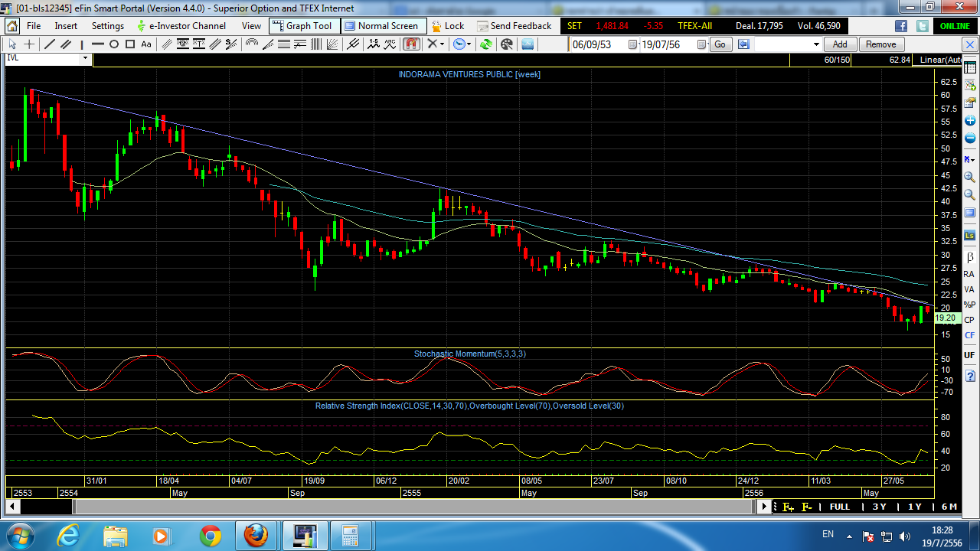
Task: Open the IVL symbol dropdown
Action: (x=86, y=58)
